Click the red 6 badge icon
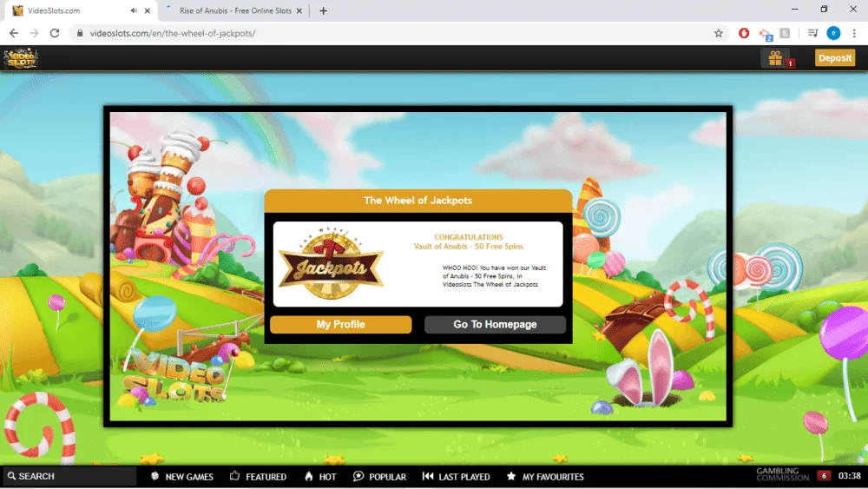 824,476
